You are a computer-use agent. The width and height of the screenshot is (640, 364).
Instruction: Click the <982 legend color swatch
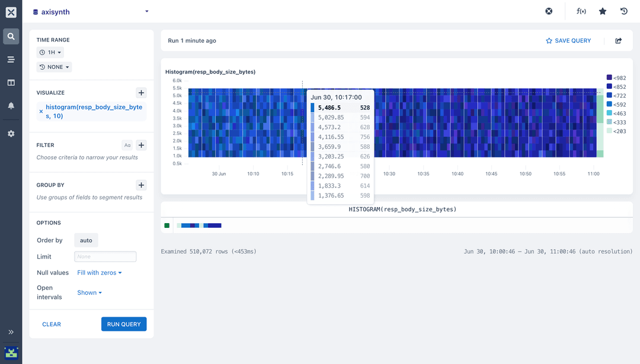click(x=608, y=78)
